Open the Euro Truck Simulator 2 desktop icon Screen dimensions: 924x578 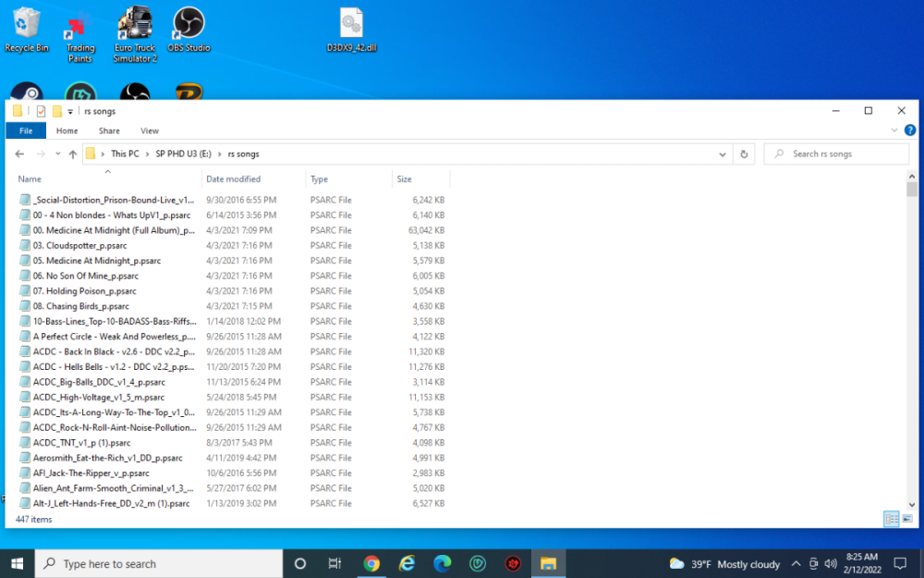point(134,28)
